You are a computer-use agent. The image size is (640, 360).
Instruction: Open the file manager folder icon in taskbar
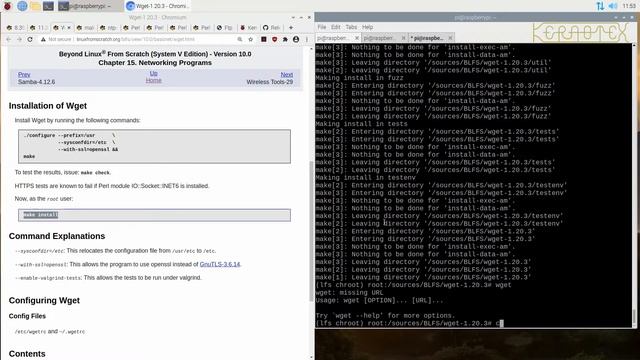point(35,6)
